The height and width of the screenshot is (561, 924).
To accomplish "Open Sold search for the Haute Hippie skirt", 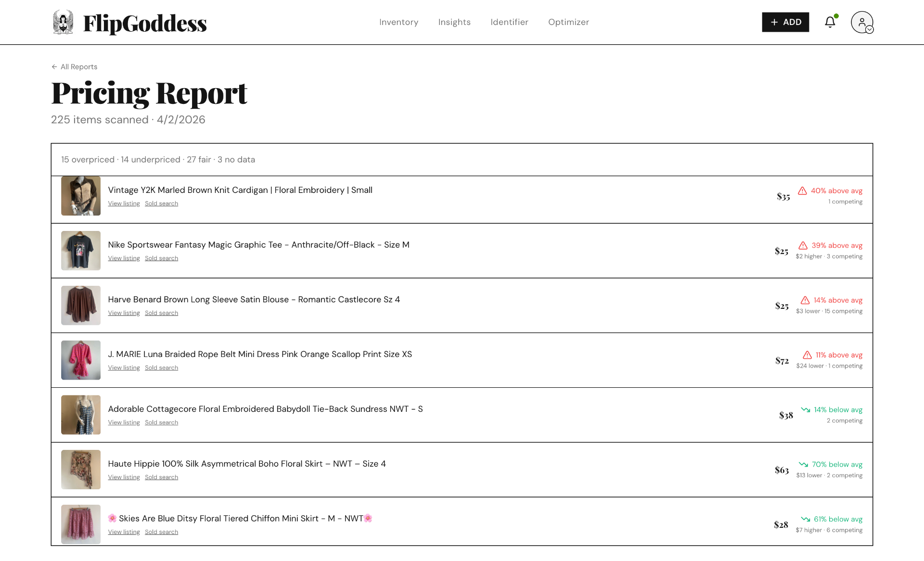I will click(161, 477).
